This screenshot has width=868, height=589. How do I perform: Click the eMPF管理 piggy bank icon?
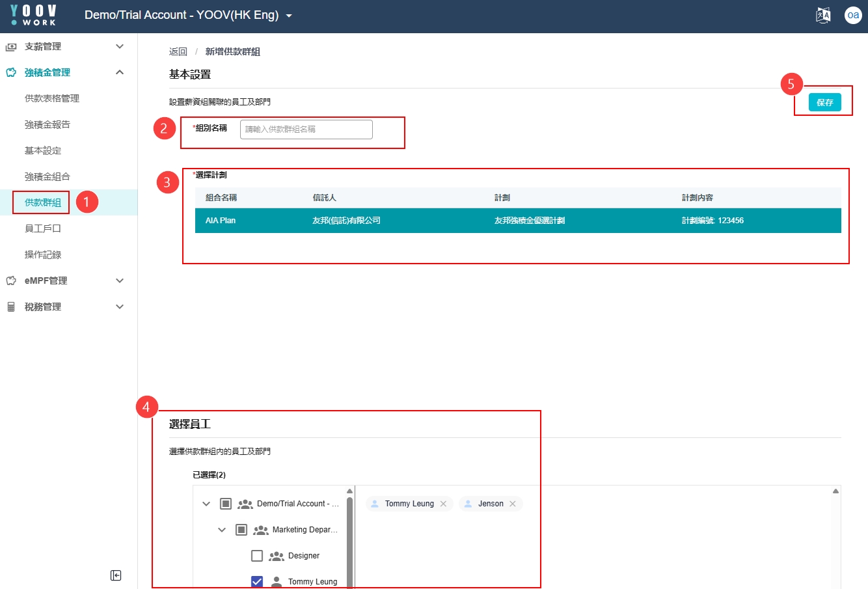pos(11,281)
